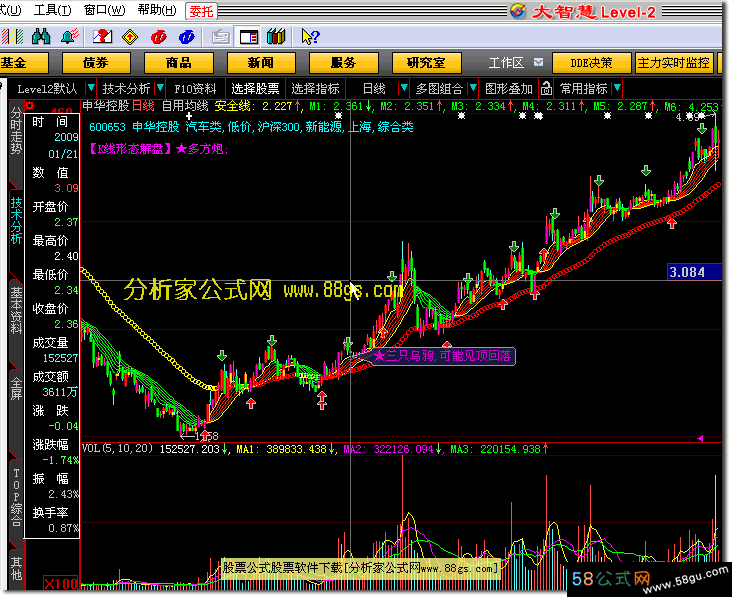Toggle the info window panel icon
732x597 pixels.
[249, 36]
